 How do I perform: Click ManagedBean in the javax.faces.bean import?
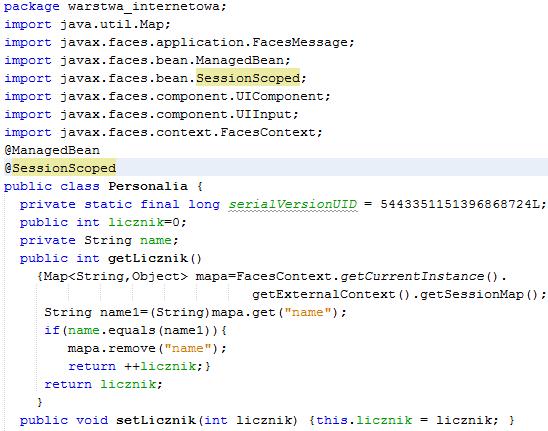[x=240, y=60]
